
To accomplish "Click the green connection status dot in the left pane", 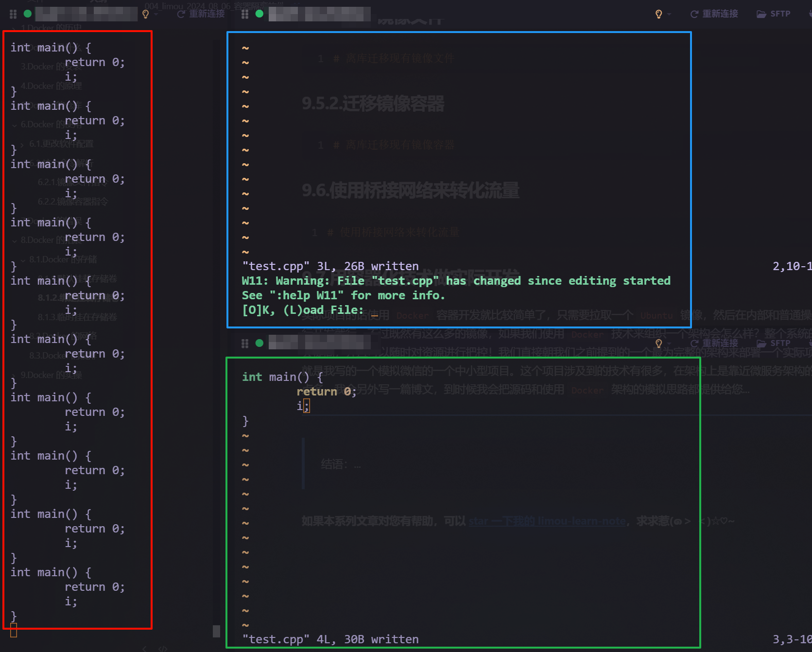I will coord(28,14).
